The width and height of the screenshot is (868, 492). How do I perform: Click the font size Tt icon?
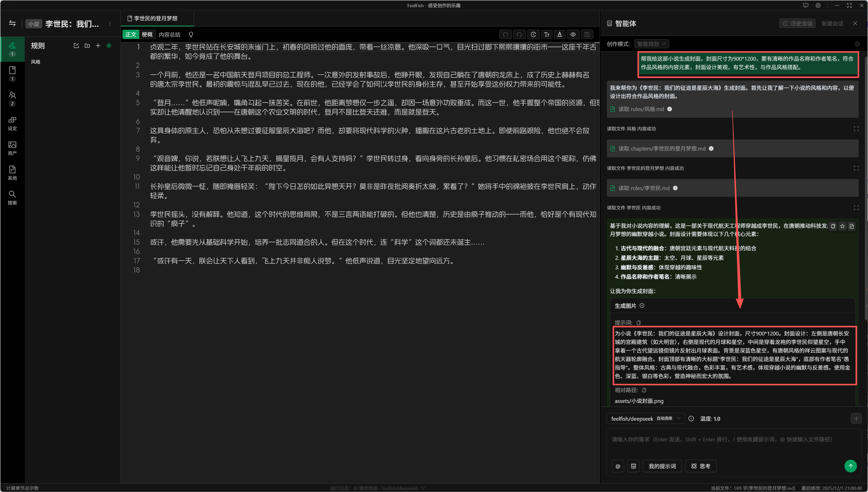(547, 34)
